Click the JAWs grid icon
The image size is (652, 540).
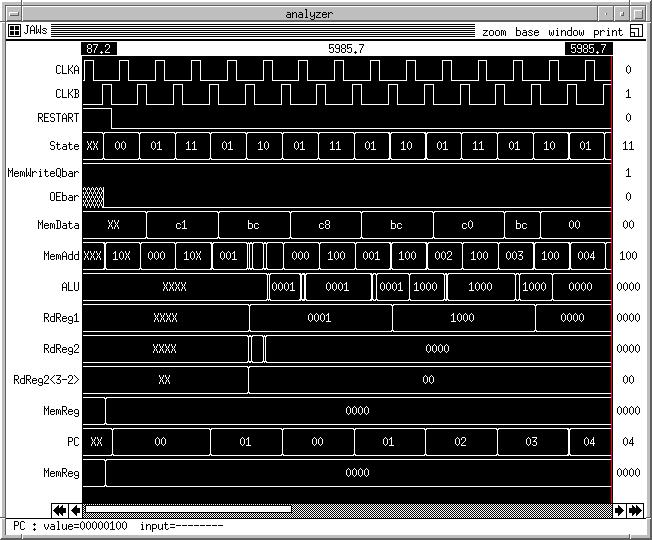(14, 31)
